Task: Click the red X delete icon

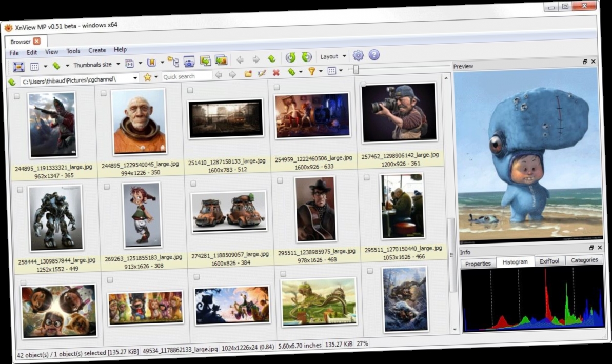Action: tap(276, 73)
